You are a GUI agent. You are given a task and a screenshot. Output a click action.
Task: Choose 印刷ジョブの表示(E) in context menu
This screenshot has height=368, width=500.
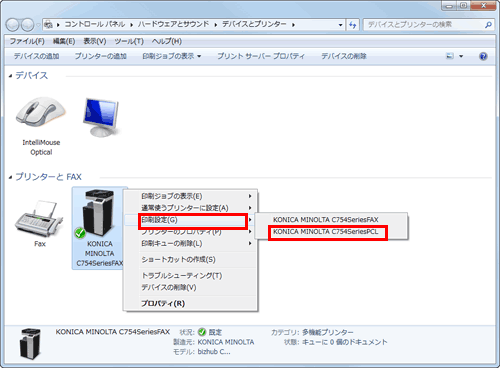tap(190, 196)
